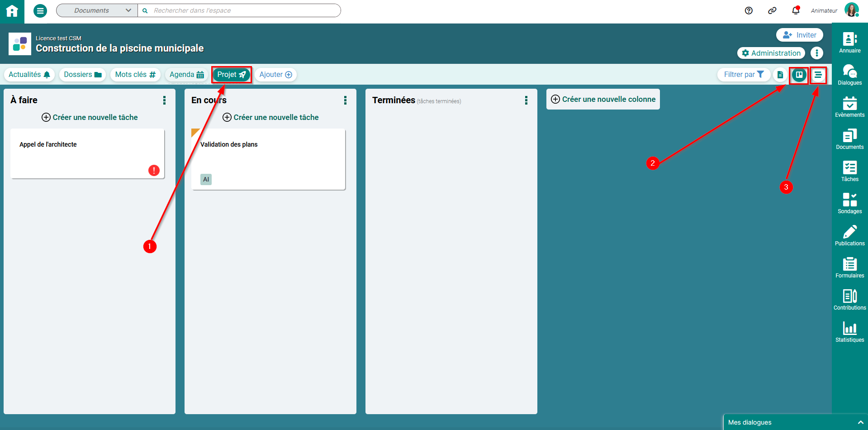Open the Administration button

pyautogui.click(x=771, y=53)
